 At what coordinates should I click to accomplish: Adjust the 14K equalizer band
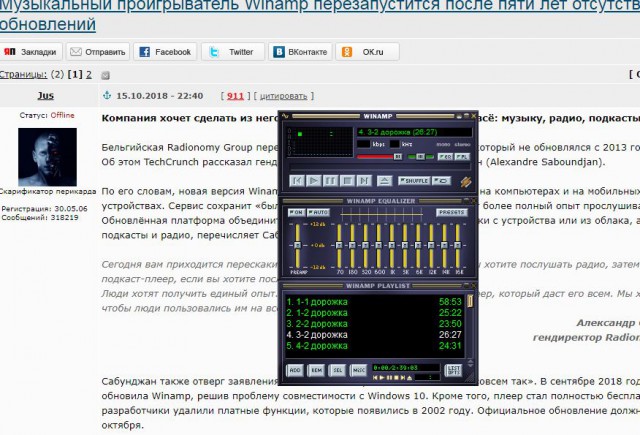click(444, 246)
